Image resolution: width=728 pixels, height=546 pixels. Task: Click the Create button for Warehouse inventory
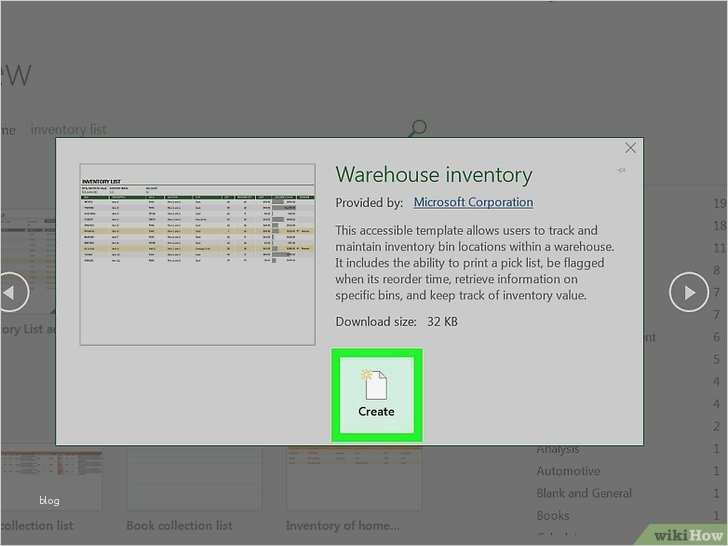point(377,395)
